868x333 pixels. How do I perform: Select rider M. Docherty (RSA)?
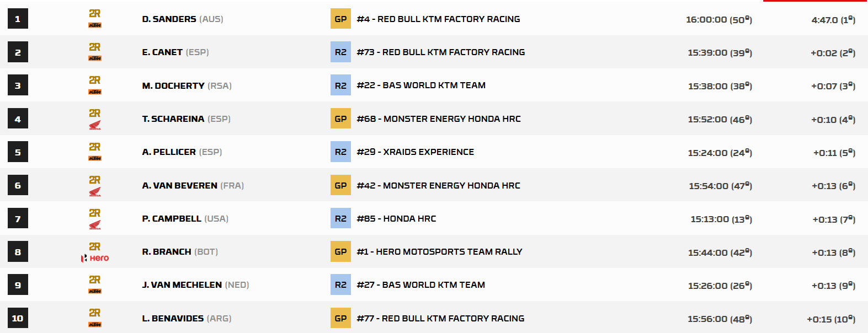pyautogui.click(x=187, y=85)
